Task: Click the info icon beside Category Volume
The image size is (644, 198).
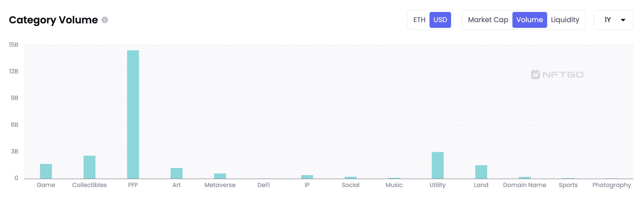Action: click(x=105, y=20)
